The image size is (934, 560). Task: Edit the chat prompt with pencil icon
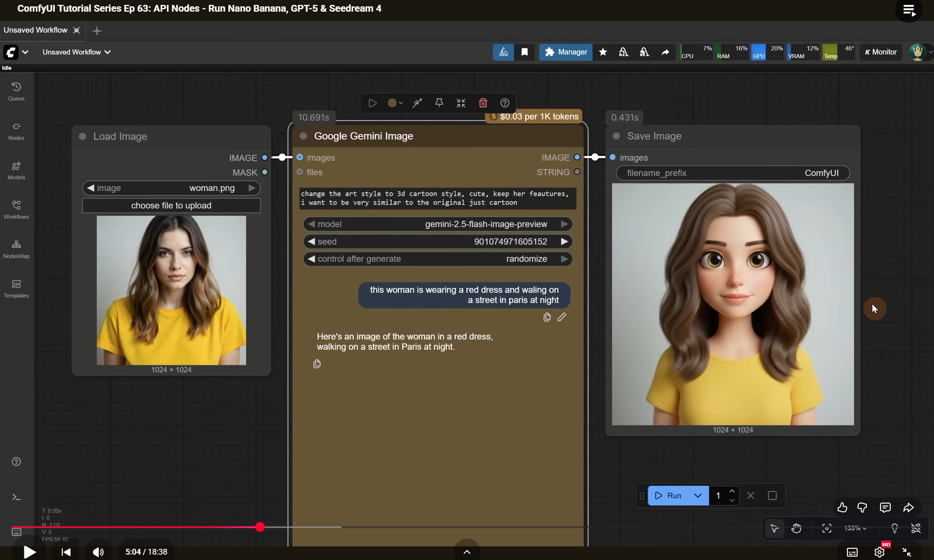tap(561, 317)
